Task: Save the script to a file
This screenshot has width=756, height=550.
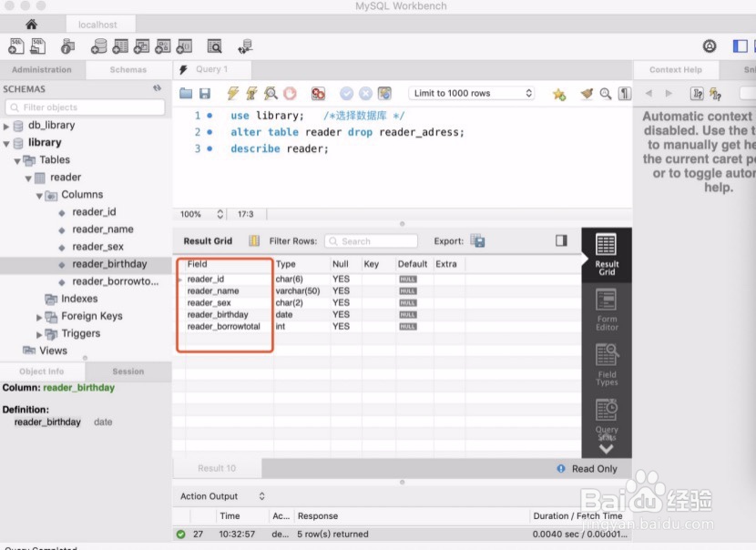Action: [205, 93]
